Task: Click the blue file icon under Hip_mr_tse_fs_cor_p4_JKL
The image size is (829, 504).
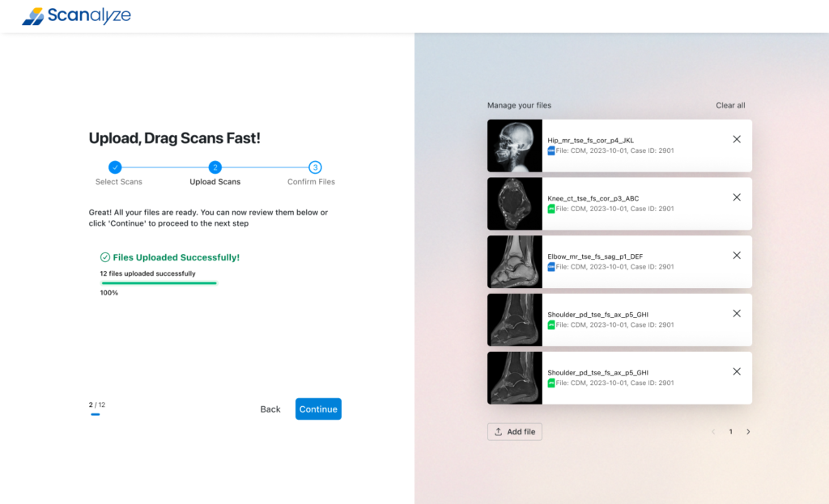Action: pos(551,150)
